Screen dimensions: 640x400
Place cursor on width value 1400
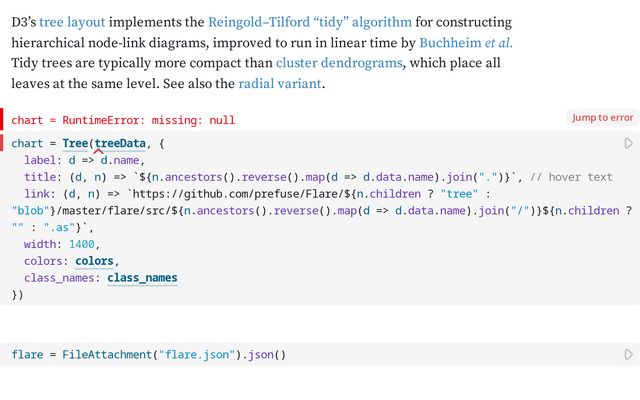[x=82, y=244]
